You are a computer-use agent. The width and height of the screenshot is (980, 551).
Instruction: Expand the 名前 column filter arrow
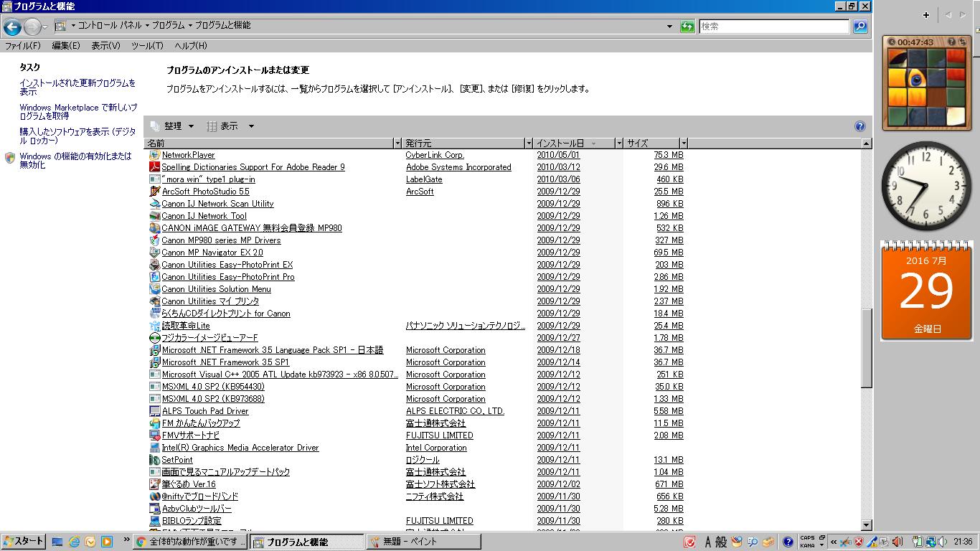click(x=397, y=143)
